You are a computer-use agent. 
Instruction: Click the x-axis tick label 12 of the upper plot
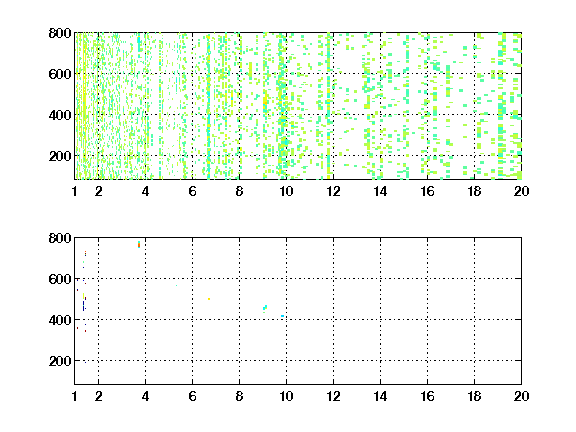[333, 191]
